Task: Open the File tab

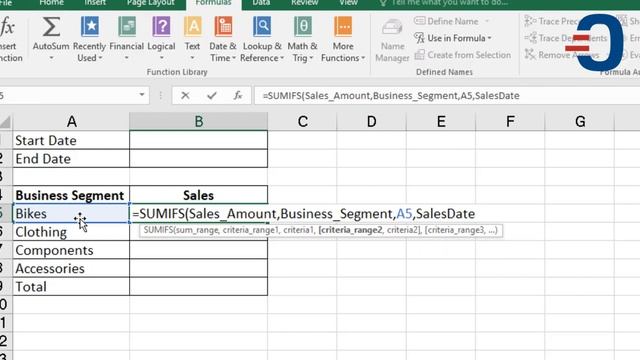Action: tap(6, 3)
